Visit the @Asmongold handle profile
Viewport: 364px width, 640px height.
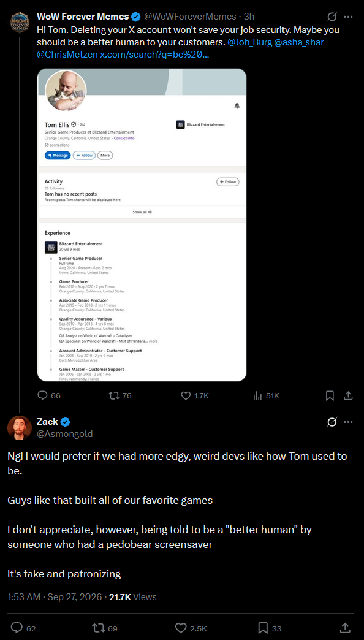pyautogui.click(x=64, y=434)
